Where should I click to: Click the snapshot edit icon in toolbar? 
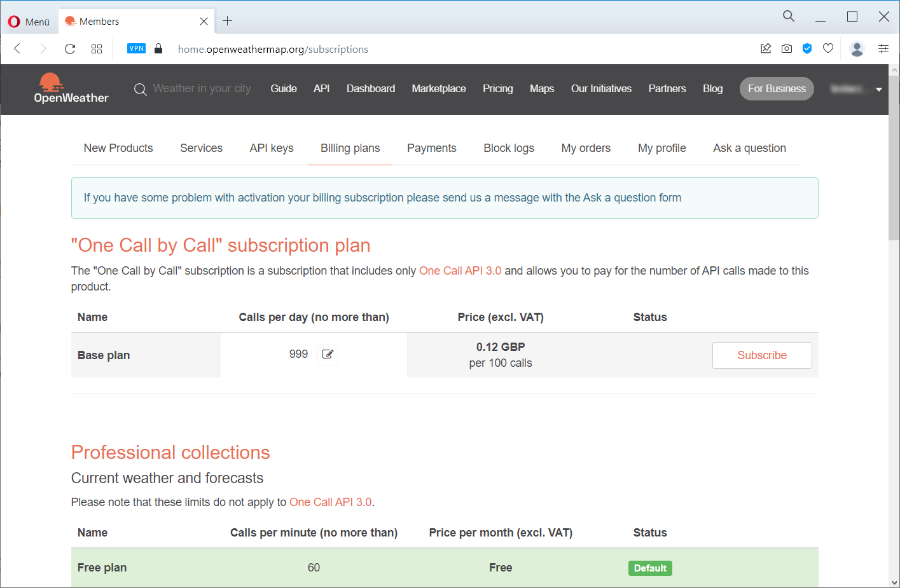(x=766, y=48)
